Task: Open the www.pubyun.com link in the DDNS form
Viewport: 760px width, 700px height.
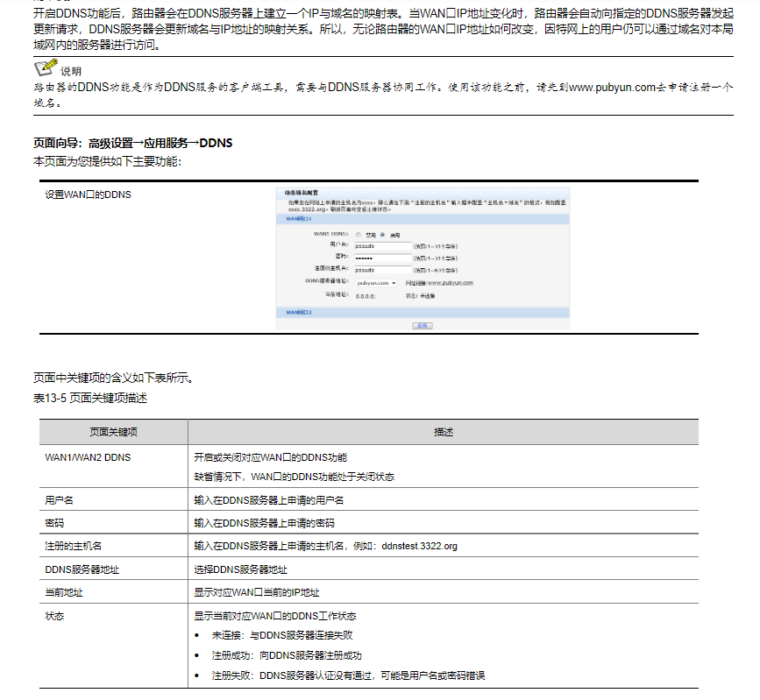Action: pos(451,283)
